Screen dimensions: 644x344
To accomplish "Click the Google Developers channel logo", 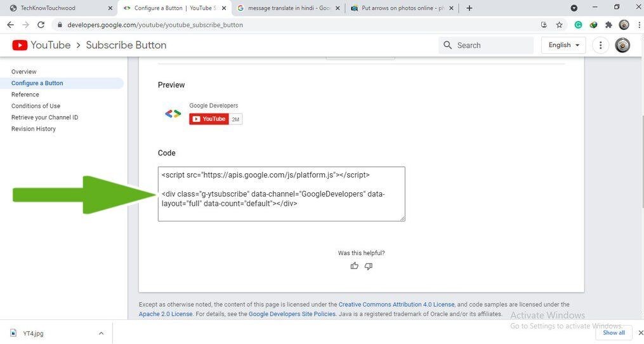I will click(173, 114).
